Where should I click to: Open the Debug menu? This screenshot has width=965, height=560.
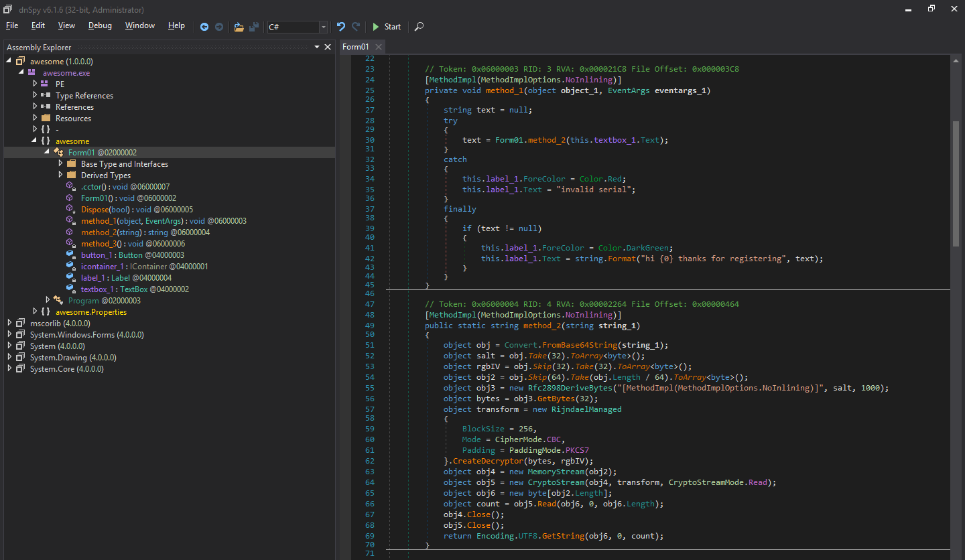pyautogui.click(x=100, y=25)
